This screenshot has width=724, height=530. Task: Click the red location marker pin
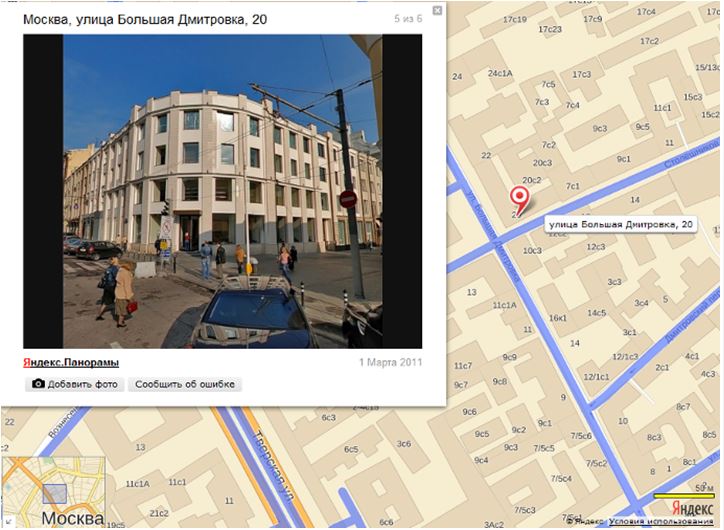(x=519, y=198)
